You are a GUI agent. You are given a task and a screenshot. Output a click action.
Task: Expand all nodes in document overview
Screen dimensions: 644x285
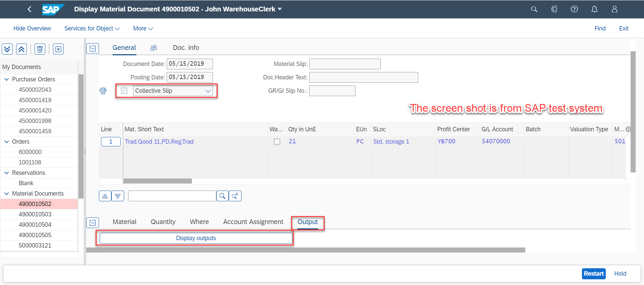(x=7, y=49)
